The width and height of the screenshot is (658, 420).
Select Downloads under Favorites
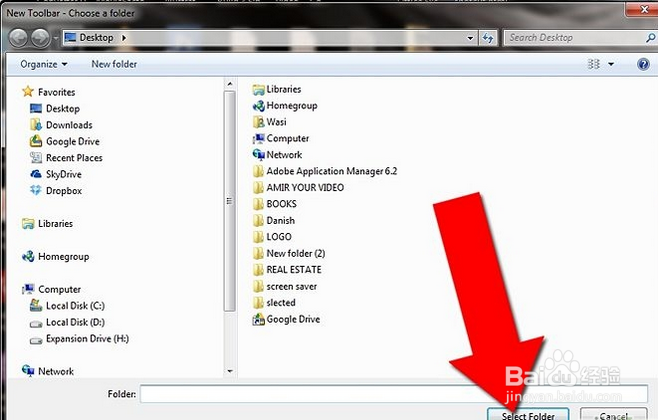(61, 125)
